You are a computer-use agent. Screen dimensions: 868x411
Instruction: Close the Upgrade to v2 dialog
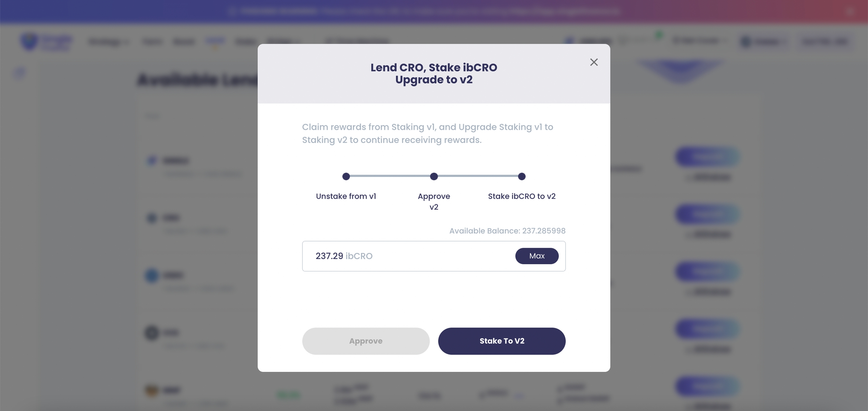click(594, 62)
